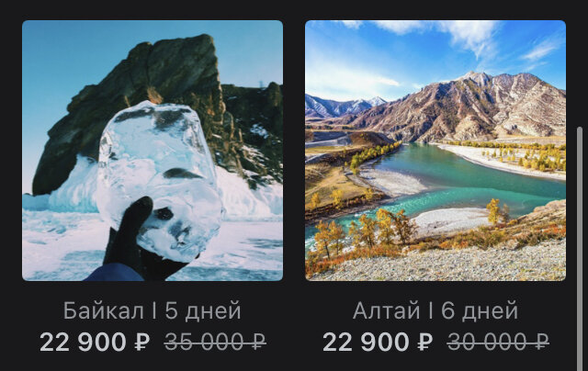
Task: Select Altai tour price 22 900 ₽
Action: (378, 342)
